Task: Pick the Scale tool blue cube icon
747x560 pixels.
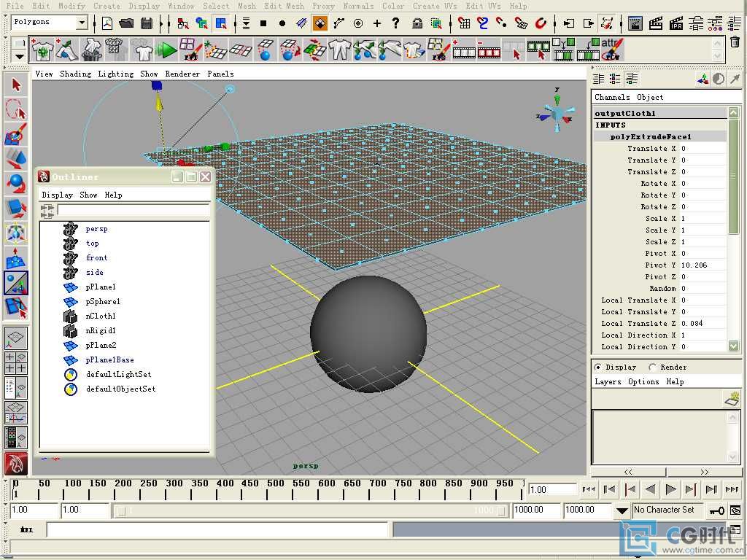Action: pos(16,208)
